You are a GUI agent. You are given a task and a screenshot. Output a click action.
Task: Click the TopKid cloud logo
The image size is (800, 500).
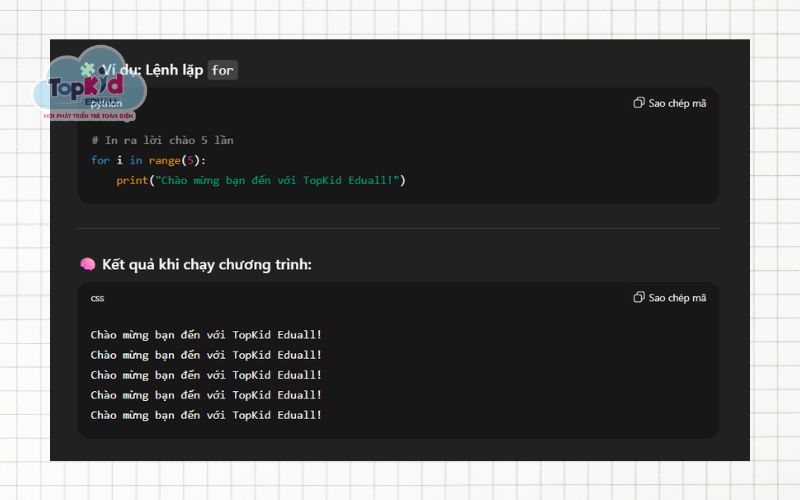(x=87, y=84)
